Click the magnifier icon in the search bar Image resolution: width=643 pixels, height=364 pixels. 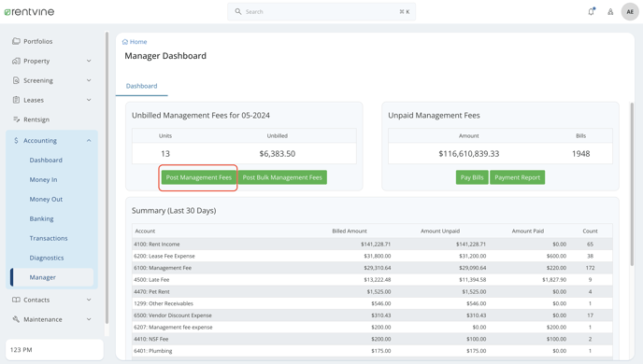237,11
